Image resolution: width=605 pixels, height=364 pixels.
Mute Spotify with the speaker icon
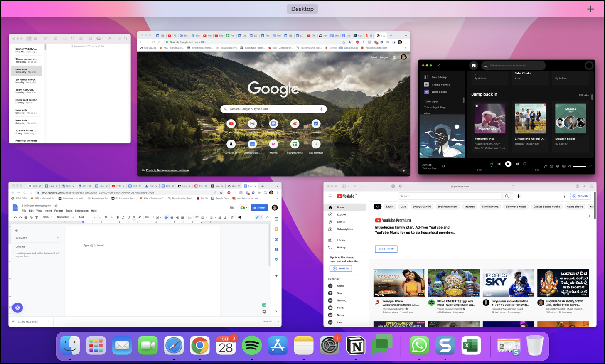[570, 166]
